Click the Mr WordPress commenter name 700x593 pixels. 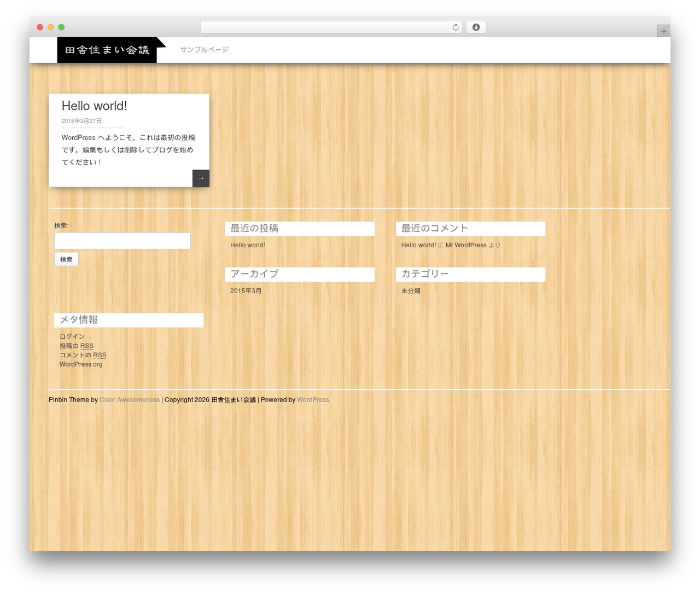tap(466, 245)
